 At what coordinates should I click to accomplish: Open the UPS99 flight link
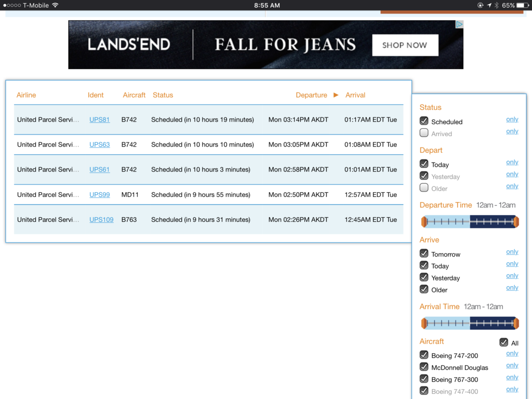click(99, 194)
